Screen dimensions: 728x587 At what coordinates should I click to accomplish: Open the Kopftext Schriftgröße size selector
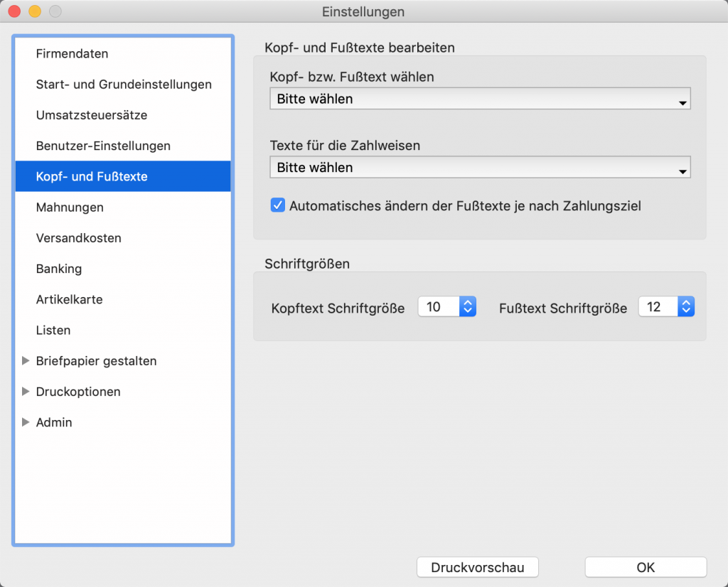click(467, 307)
